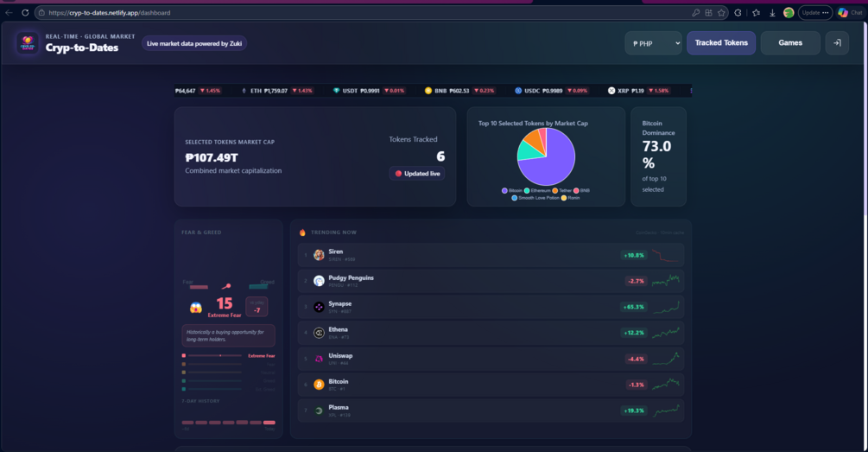Screen dimensions: 868x452
Task: Open browser extensions puzzle icon
Action: pyautogui.click(x=738, y=12)
